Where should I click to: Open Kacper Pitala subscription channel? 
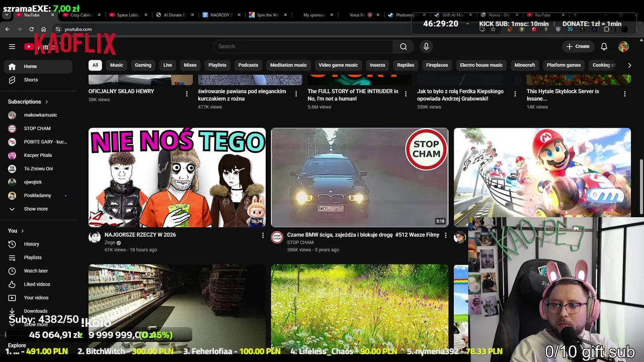tap(38, 155)
